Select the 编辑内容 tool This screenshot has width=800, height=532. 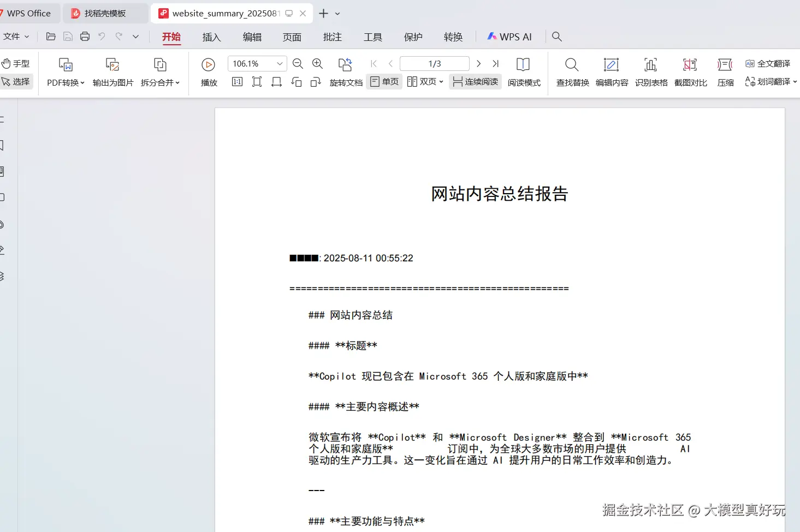point(612,72)
